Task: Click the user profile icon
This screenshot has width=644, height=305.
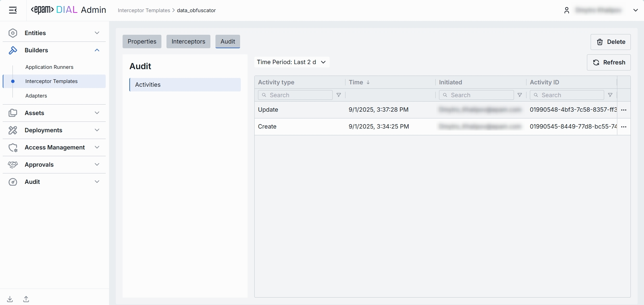Action: [567, 10]
